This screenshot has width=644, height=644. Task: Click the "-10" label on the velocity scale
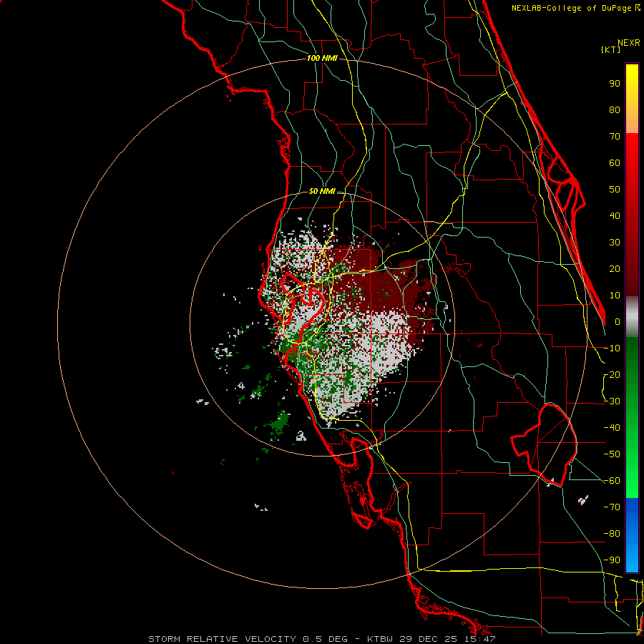pyautogui.click(x=612, y=348)
